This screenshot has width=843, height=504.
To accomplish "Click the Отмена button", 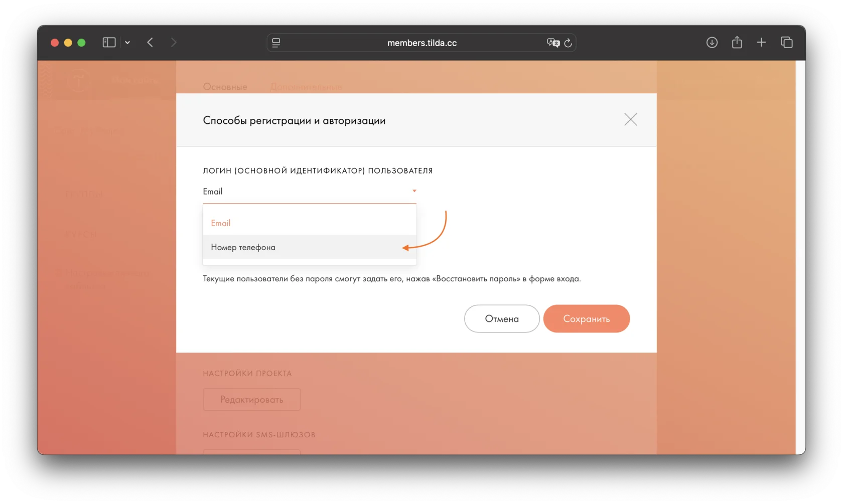I will (x=502, y=318).
